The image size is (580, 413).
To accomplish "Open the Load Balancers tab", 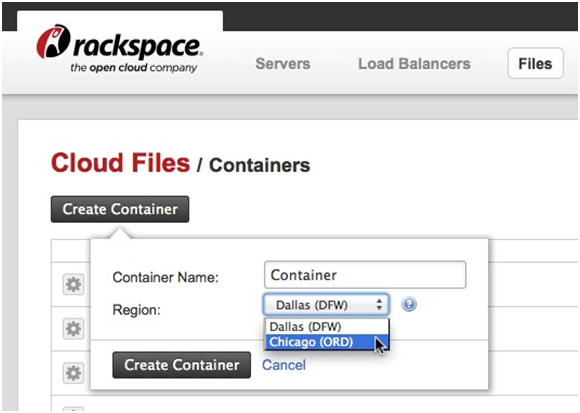I will point(414,64).
